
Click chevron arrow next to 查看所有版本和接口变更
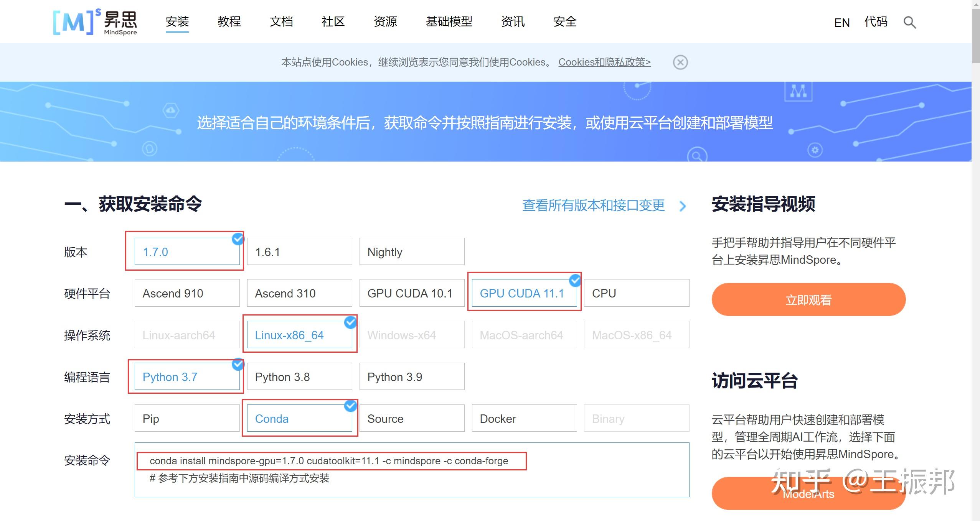683,206
